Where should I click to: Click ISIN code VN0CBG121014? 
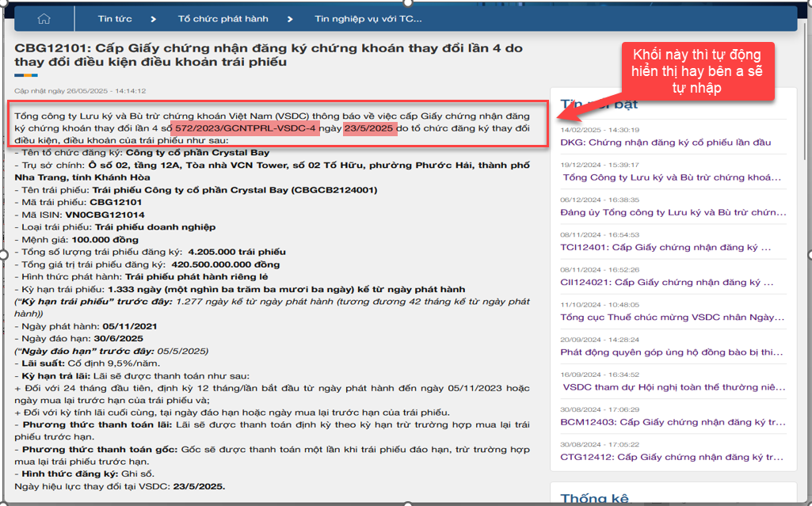105,215
